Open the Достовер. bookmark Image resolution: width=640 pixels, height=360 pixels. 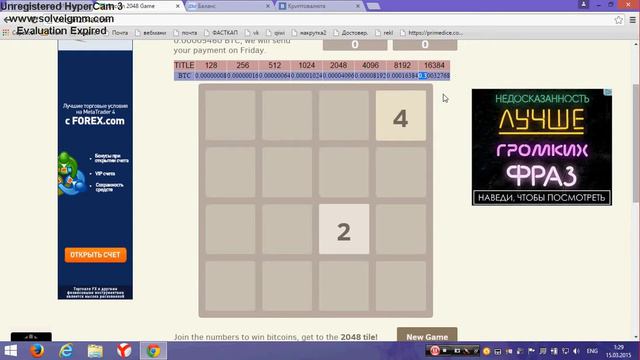click(351, 33)
